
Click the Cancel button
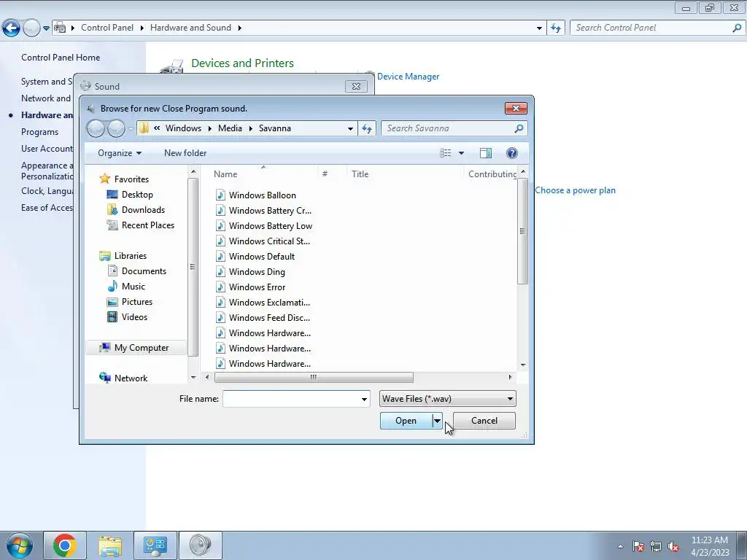[484, 421]
